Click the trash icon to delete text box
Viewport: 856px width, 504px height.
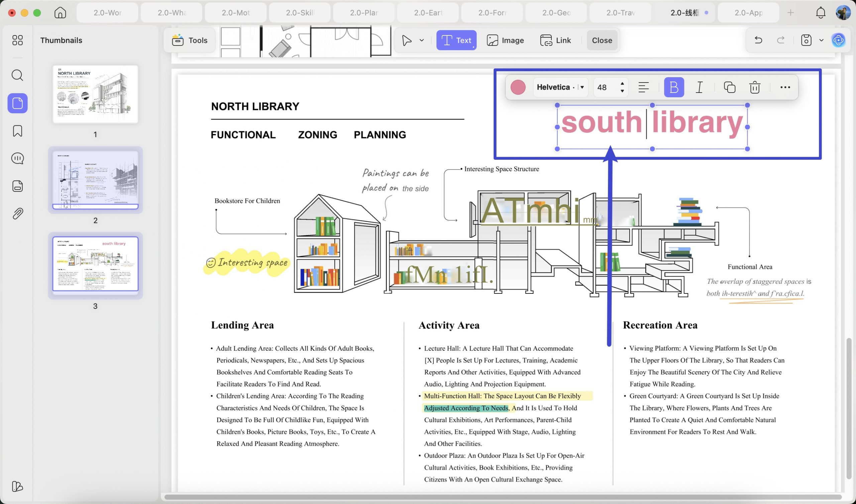(x=755, y=87)
